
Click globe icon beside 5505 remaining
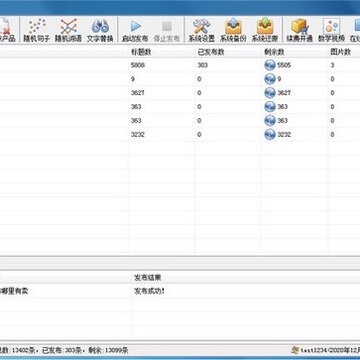click(270, 65)
